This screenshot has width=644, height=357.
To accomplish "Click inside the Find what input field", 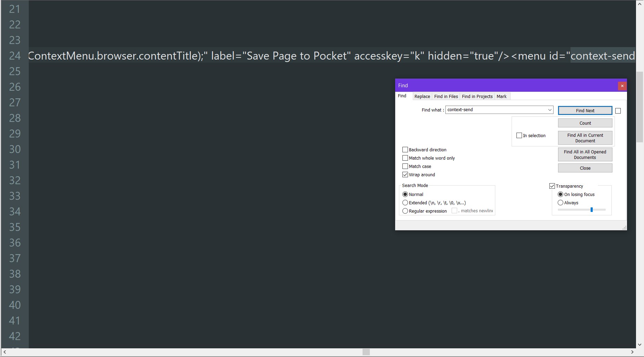I will click(492, 110).
